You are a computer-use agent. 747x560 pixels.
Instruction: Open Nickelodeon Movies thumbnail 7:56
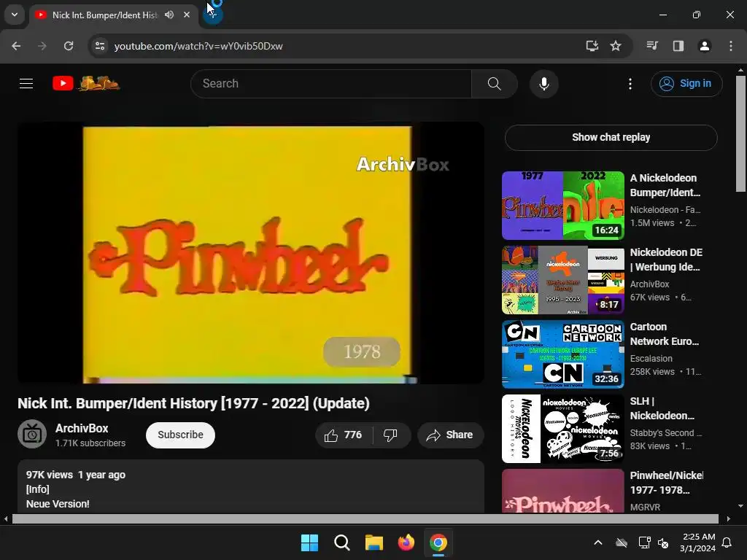click(562, 429)
